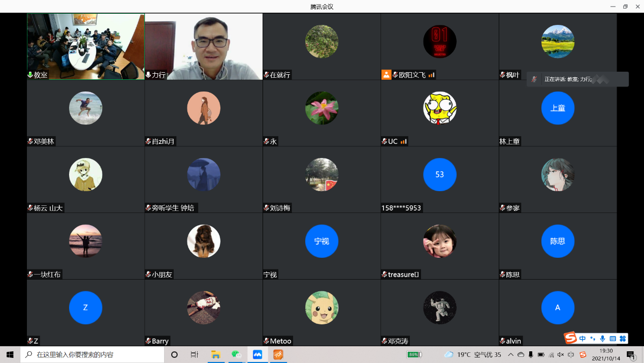The width and height of the screenshot is (644, 363).
Task: Open the Sogou soft keyboard icon
Action: (613, 338)
